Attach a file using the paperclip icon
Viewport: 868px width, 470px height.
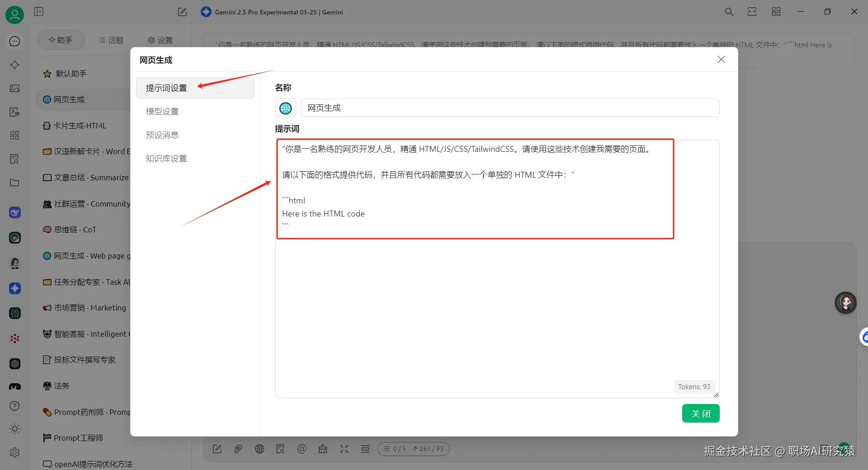coord(238,449)
